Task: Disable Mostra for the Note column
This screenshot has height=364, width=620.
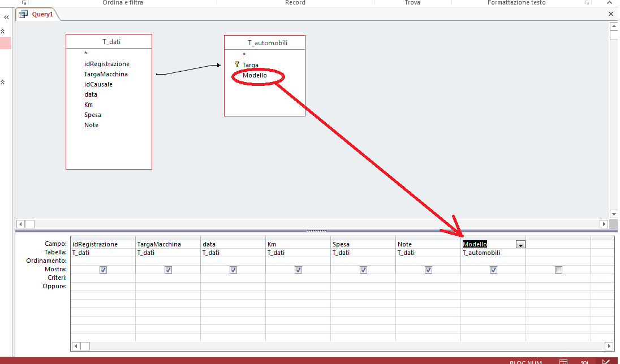Action: tap(428, 270)
